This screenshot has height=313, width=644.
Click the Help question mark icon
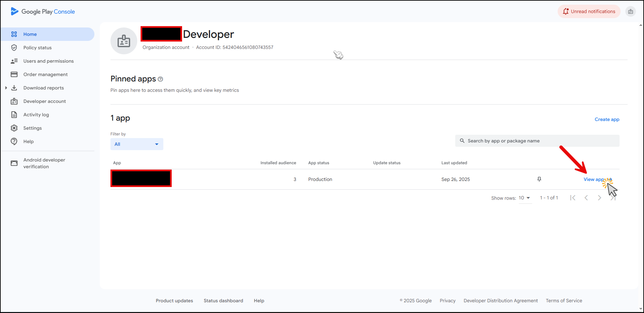(14, 141)
